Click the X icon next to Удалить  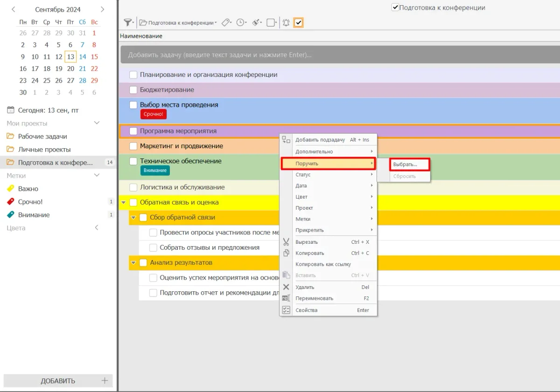pos(286,287)
